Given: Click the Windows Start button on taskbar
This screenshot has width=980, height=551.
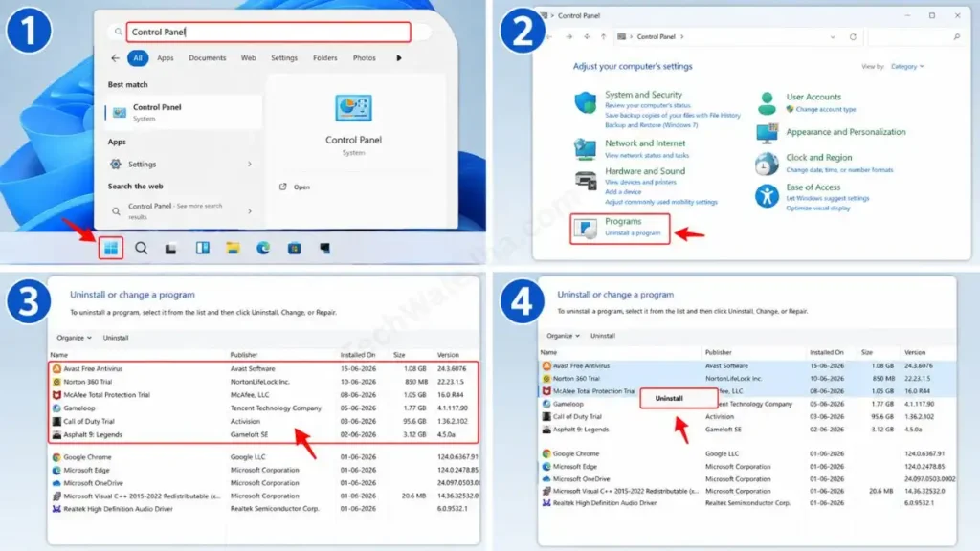Looking at the screenshot, I should (111, 248).
